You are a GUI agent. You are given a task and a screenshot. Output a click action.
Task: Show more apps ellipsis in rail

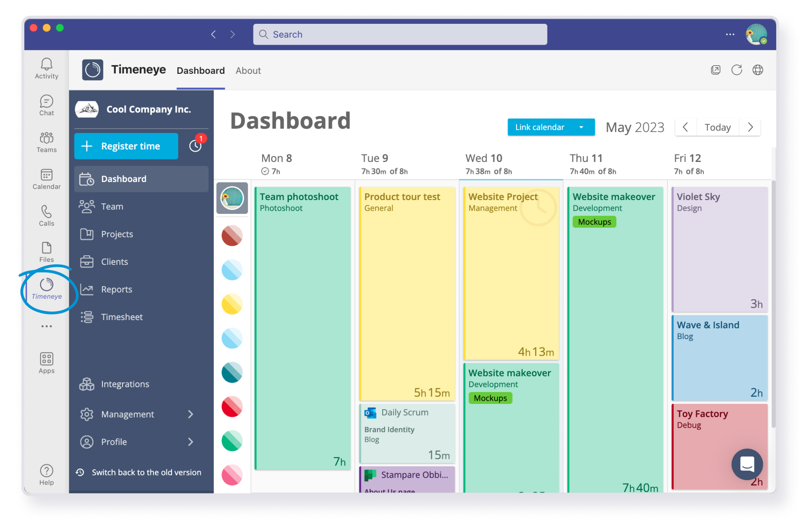[x=47, y=326]
